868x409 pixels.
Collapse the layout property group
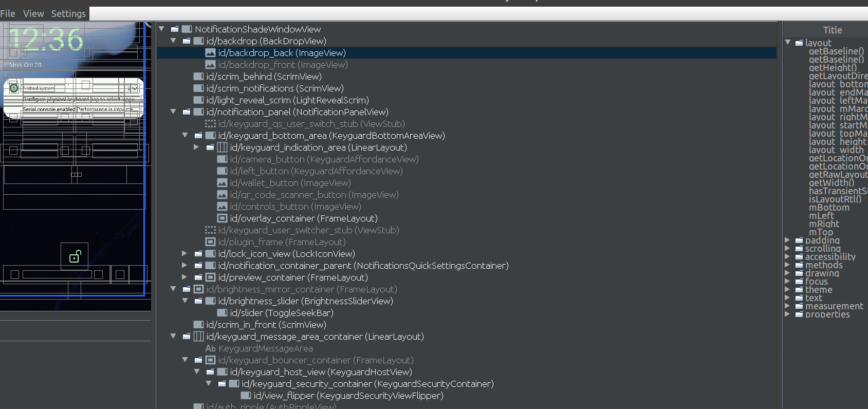[x=788, y=43]
